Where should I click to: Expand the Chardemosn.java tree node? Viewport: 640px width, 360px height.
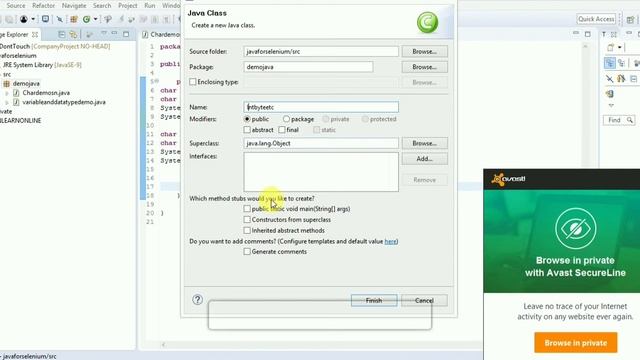click(x=7, y=93)
